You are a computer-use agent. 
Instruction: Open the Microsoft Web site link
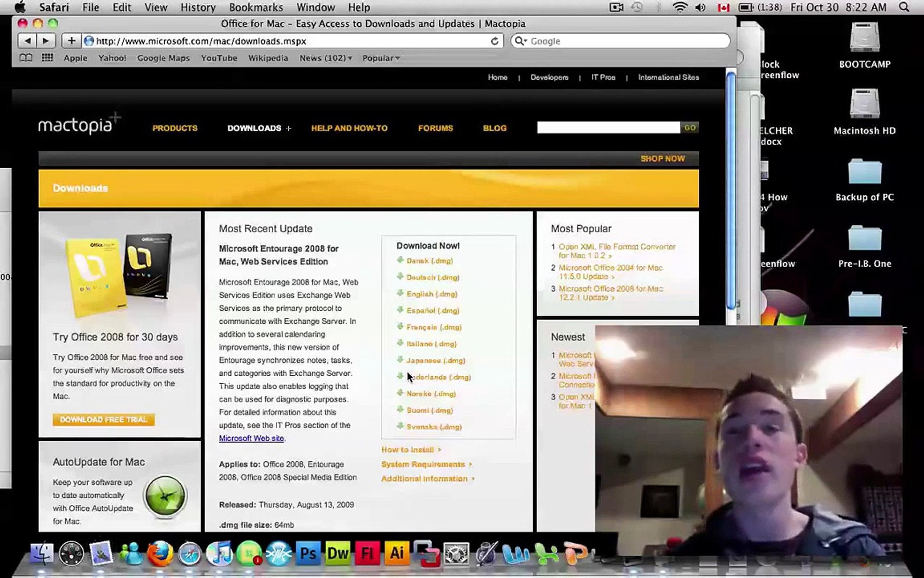tap(251, 438)
